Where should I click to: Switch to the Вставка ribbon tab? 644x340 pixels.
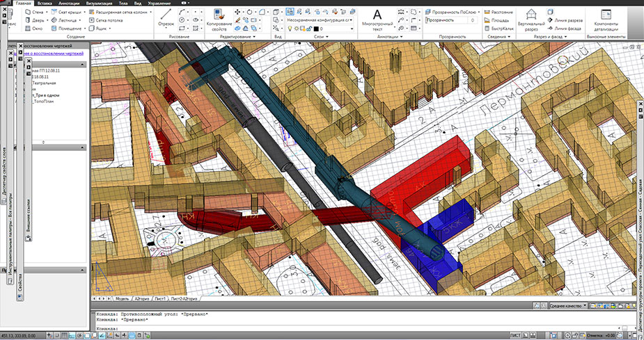coord(45,3)
